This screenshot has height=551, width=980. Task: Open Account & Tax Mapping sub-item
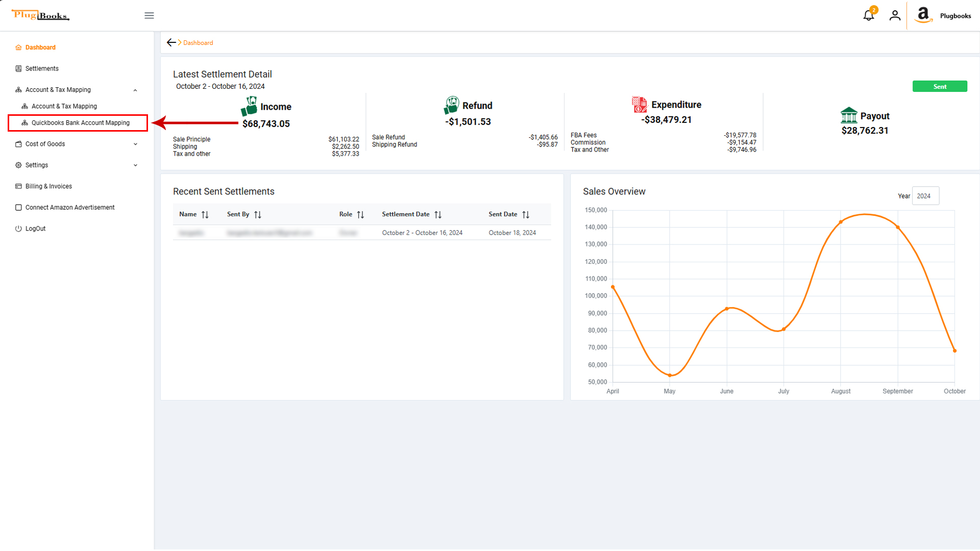(x=64, y=107)
